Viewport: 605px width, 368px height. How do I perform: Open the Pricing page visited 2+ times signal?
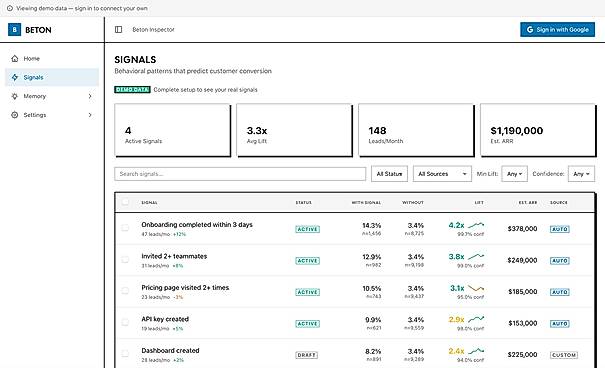[185, 287]
